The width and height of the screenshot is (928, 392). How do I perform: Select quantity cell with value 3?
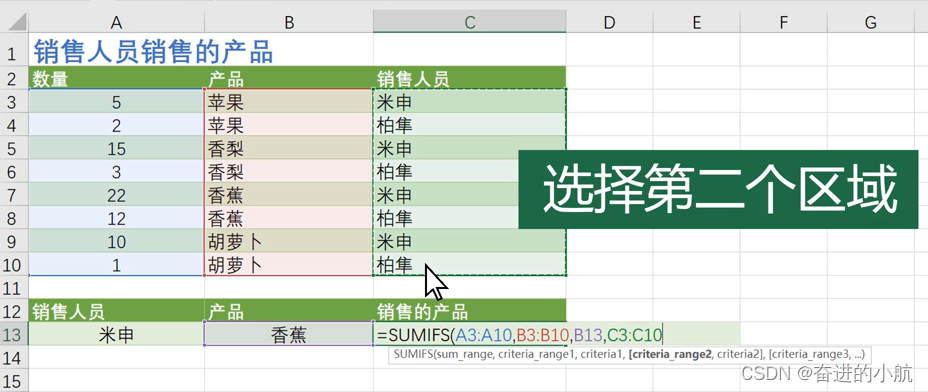117,172
